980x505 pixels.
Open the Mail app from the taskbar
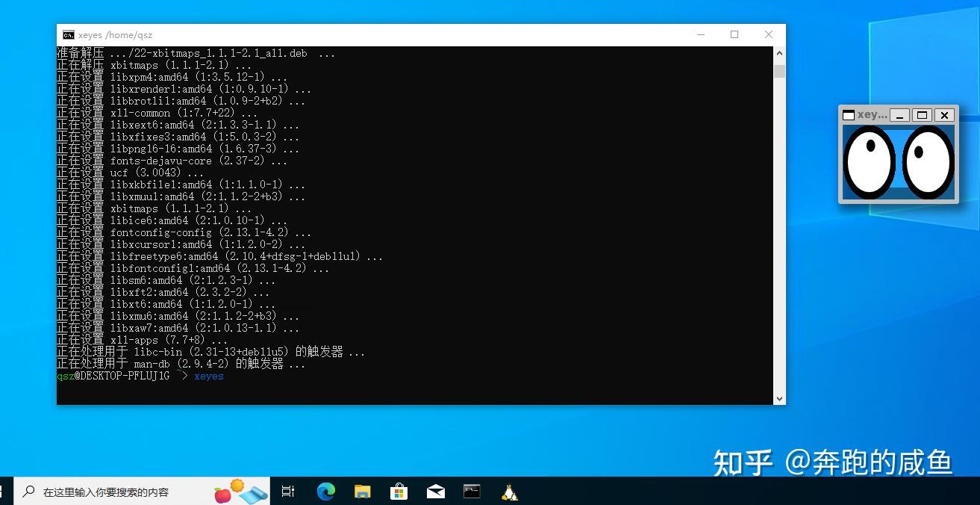[x=436, y=491]
